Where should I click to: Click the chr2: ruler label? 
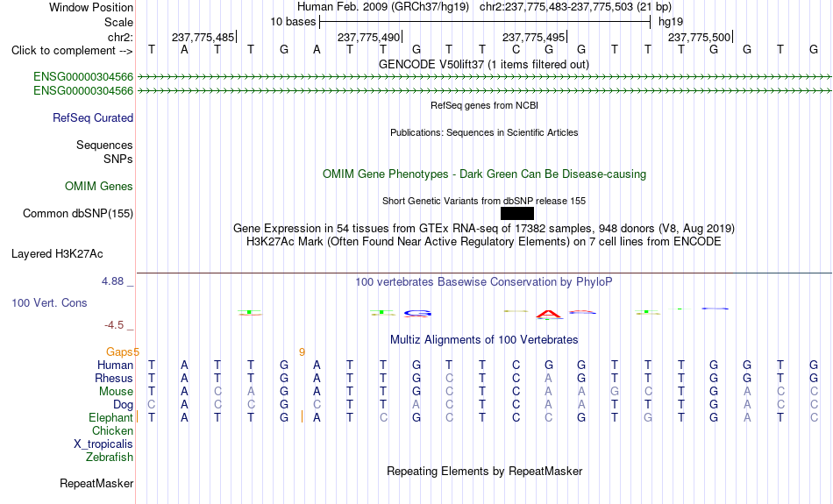tap(121, 37)
